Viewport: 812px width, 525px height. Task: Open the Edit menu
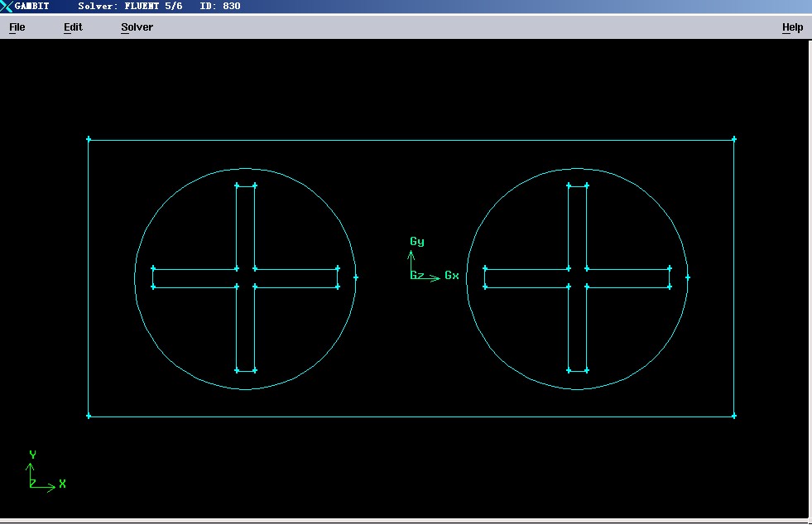[73, 27]
